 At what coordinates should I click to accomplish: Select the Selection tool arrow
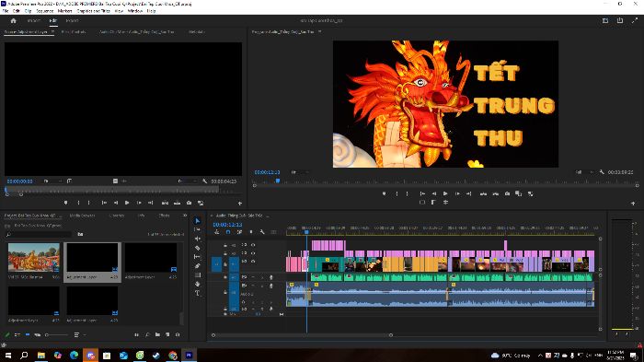198,221
